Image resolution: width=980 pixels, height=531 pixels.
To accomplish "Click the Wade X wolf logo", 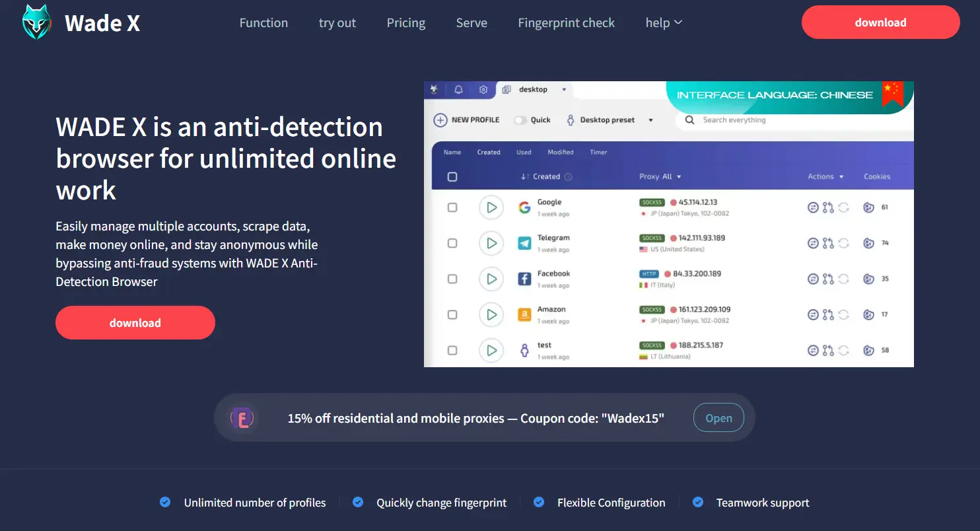I will coord(36,22).
